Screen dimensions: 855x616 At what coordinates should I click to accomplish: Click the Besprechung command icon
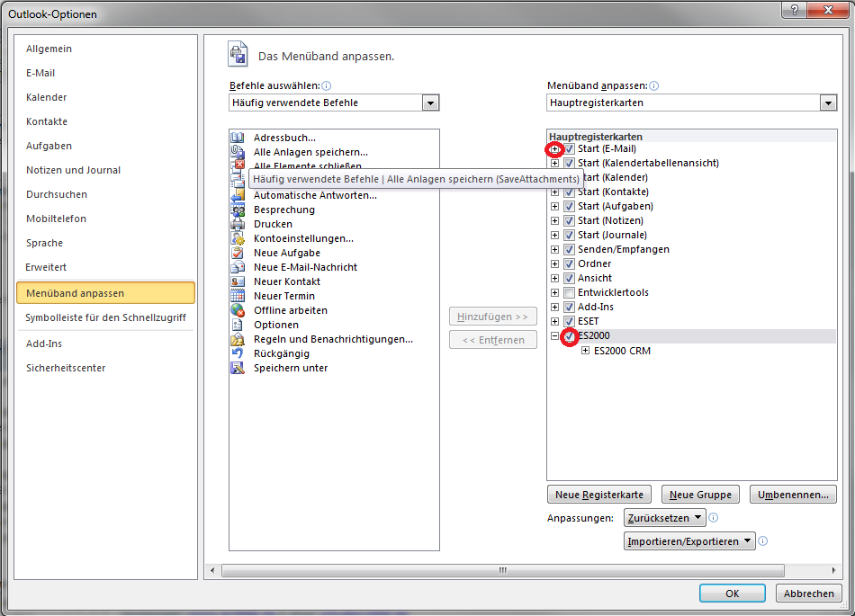[x=238, y=210]
